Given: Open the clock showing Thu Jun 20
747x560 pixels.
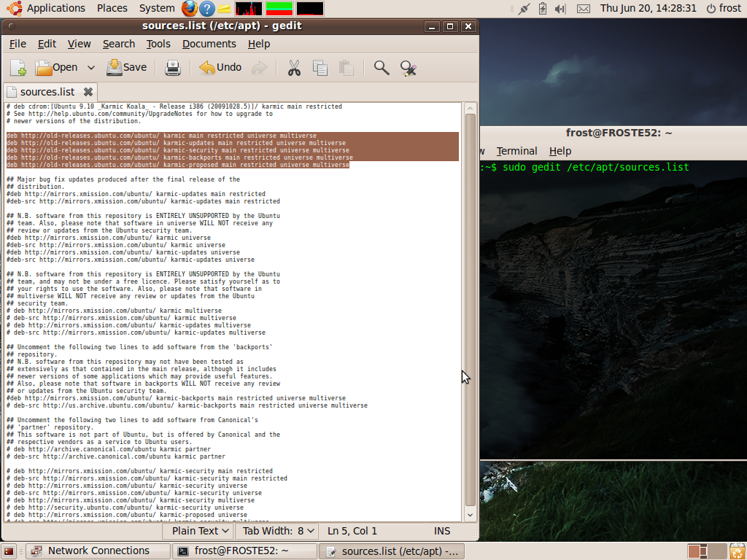Looking at the screenshot, I should tap(648, 8).
